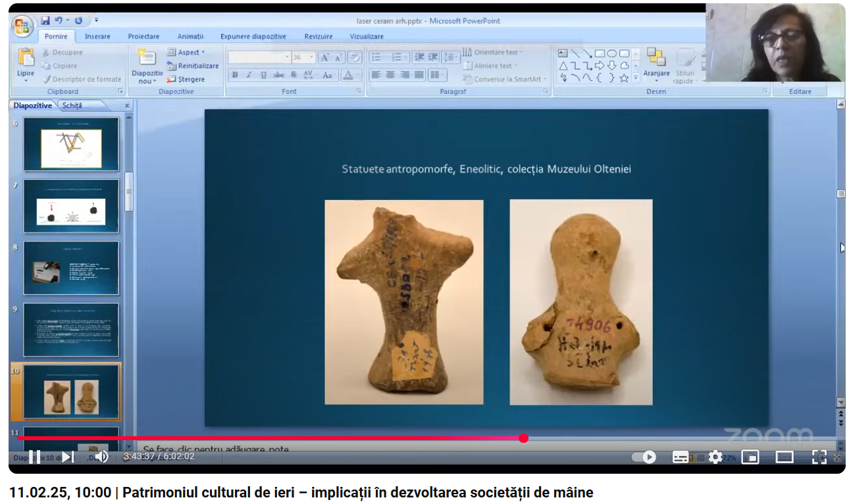Select the oval shape in the shapes gallery
This screenshot has width=847, height=504.
click(x=612, y=53)
